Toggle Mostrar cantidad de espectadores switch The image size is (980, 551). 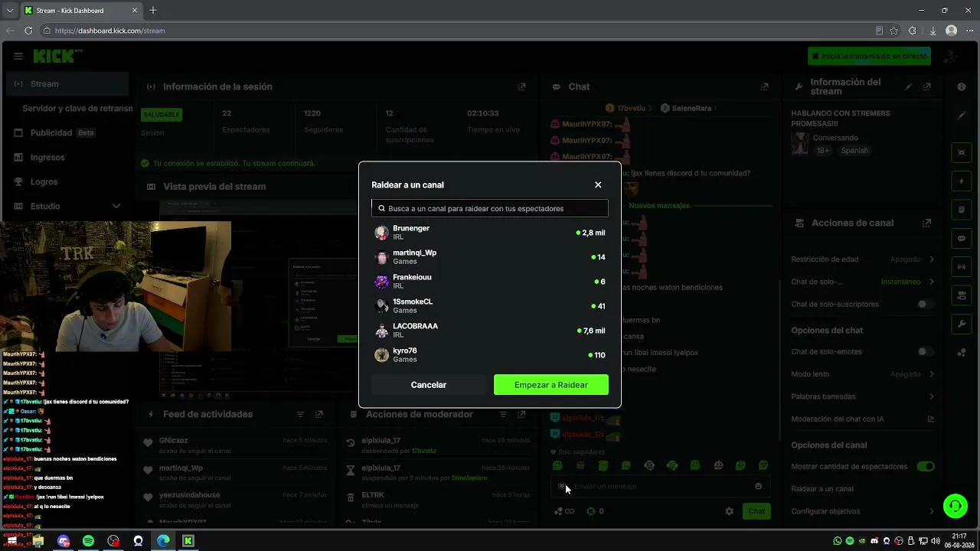click(x=926, y=467)
